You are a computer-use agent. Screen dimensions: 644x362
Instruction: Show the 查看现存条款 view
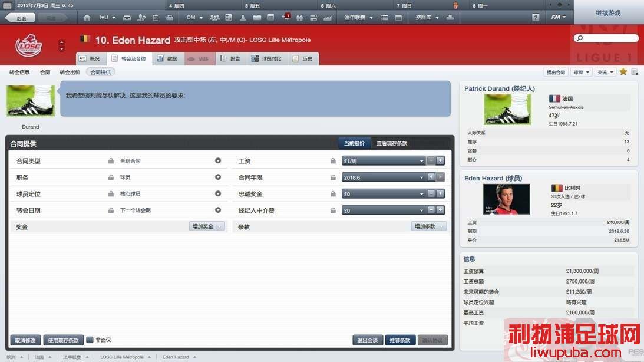(392, 143)
